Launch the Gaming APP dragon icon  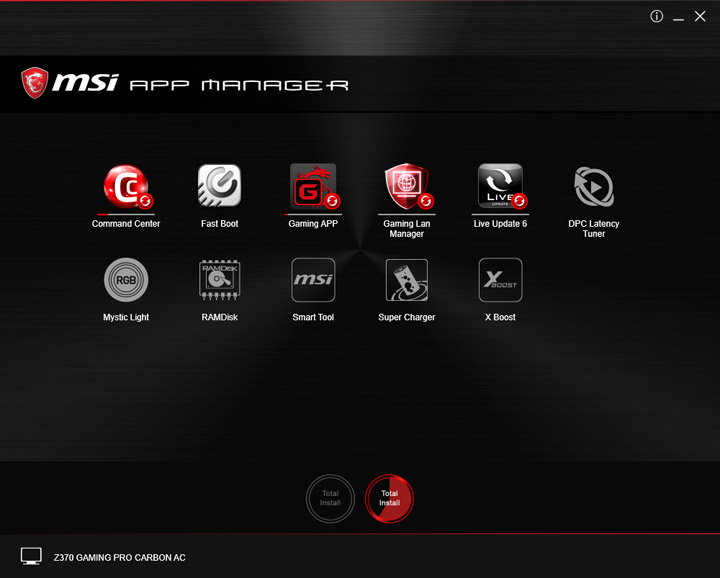313,186
